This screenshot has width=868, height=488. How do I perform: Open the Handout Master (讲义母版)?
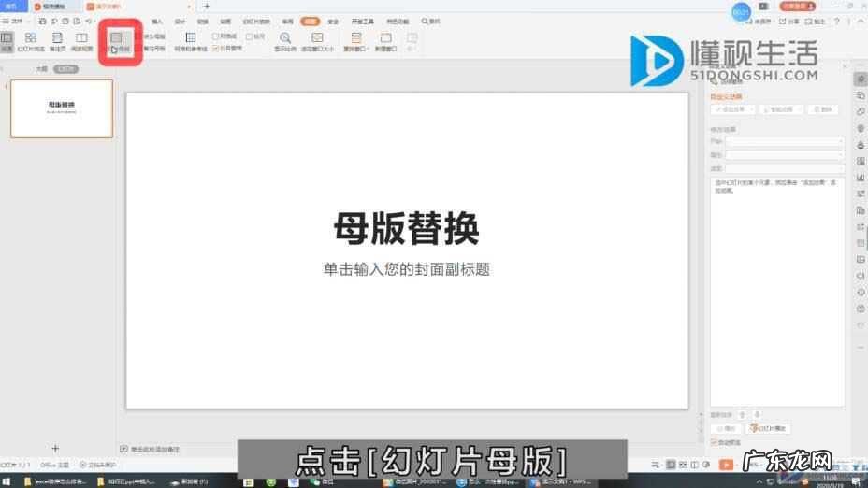tap(154, 36)
